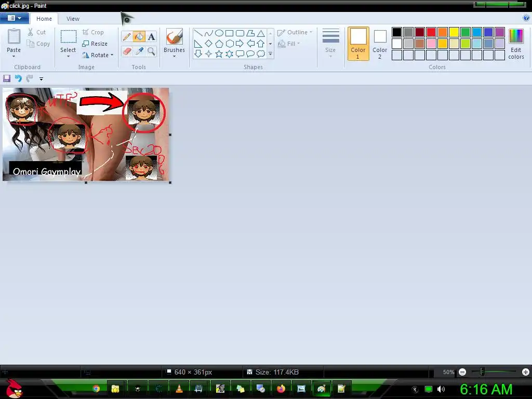Viewport: 532px width, 399px height.
Task: Select the Text tool
Action: coord(151,36)
